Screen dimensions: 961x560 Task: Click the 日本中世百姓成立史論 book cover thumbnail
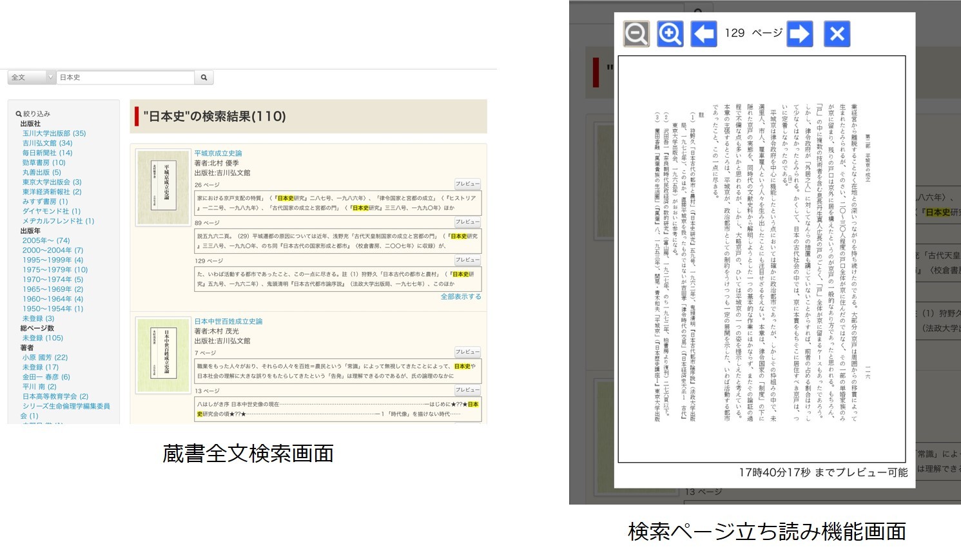[163, 355]
